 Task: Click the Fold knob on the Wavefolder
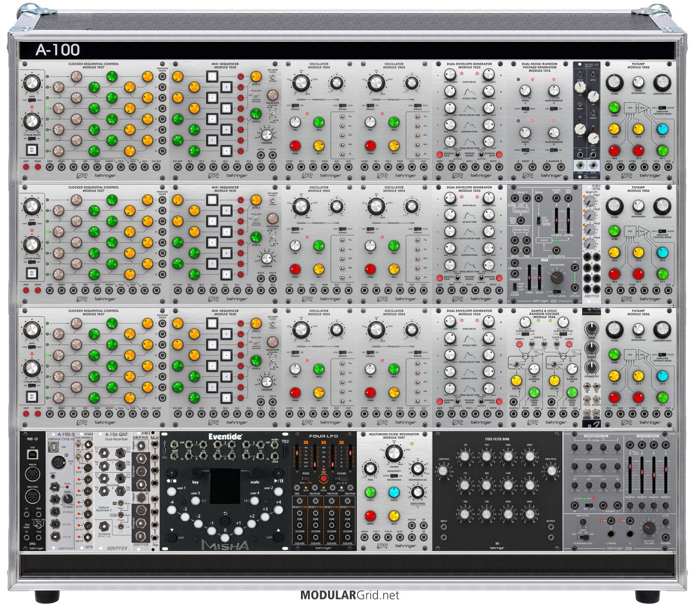(592, 328)
